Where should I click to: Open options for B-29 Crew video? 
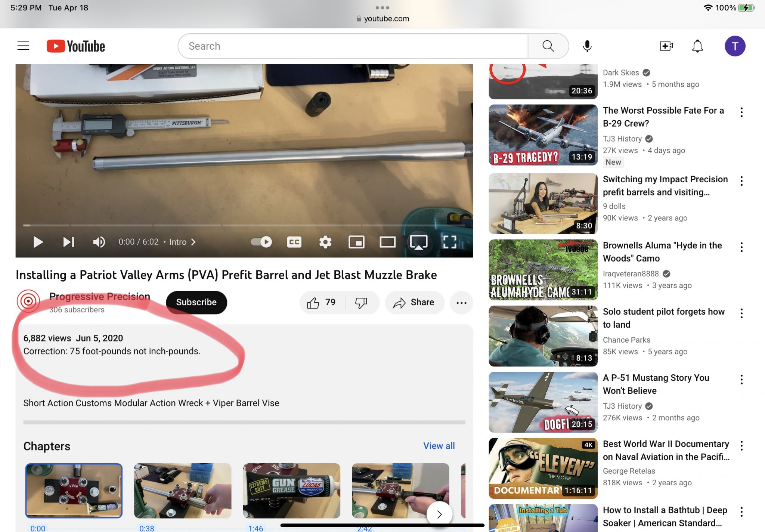pos(741,112)
